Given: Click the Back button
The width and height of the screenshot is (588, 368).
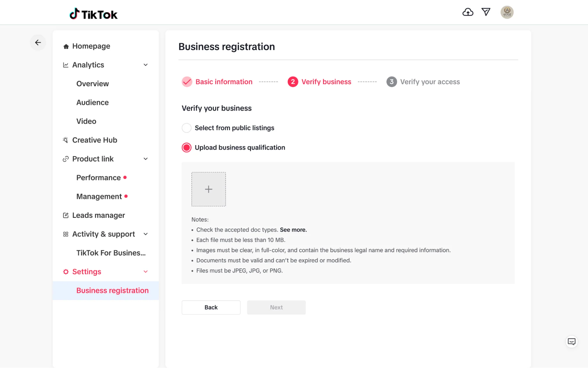Looking at the screenshot, I should 211,307.
